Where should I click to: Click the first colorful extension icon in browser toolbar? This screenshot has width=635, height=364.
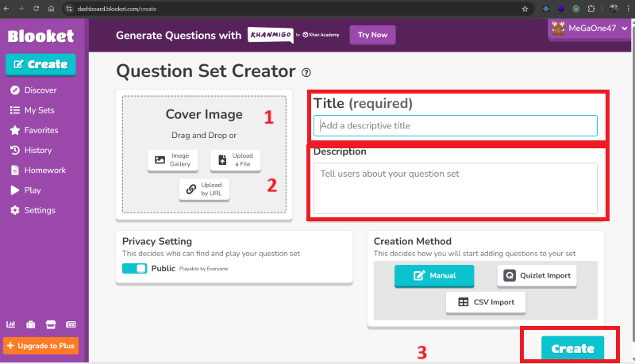tap(546, 9)
